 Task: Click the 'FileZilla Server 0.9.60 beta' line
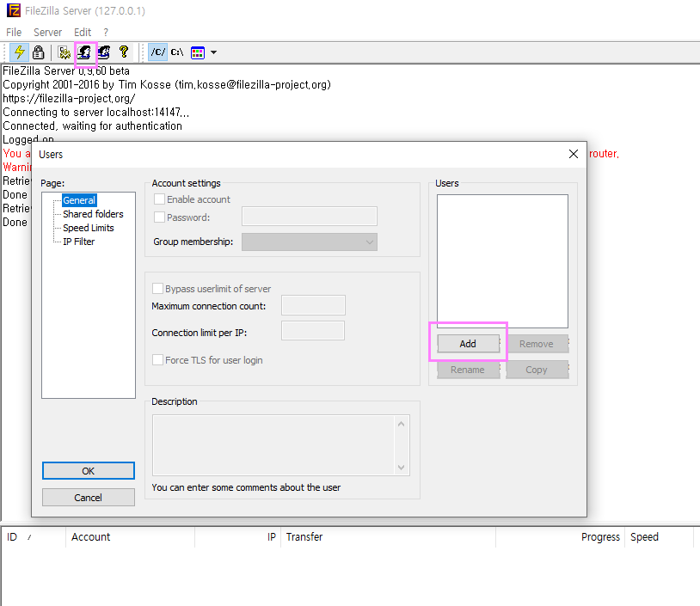pyautogui.click(x=66, y=71)
